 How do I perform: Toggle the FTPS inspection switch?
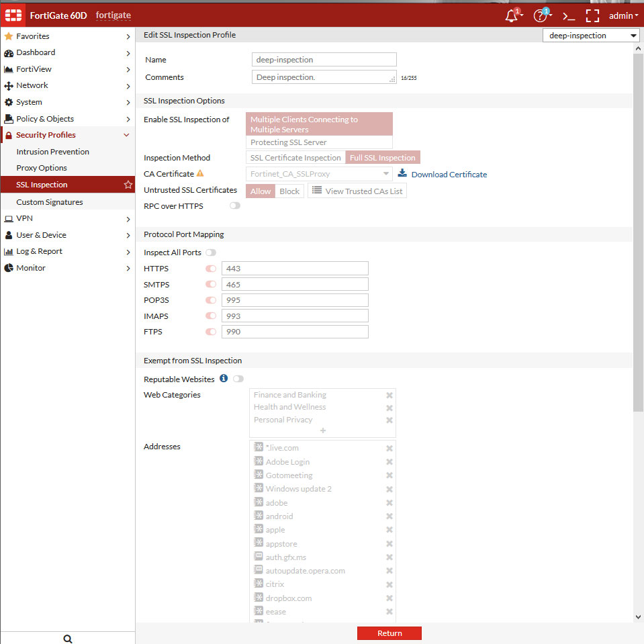tap(211, 332)
